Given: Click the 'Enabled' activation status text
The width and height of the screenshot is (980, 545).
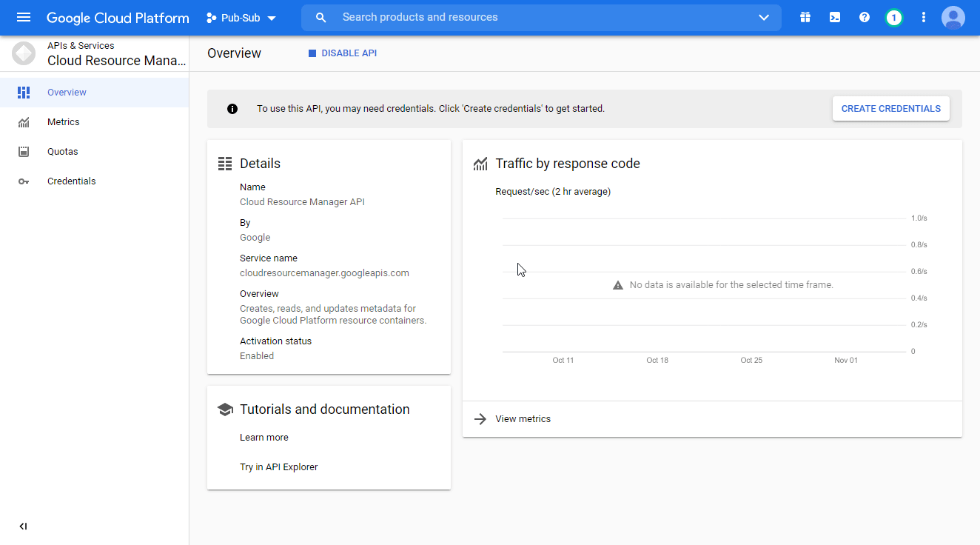Looking at the screenshot, I should click(257, 356).
